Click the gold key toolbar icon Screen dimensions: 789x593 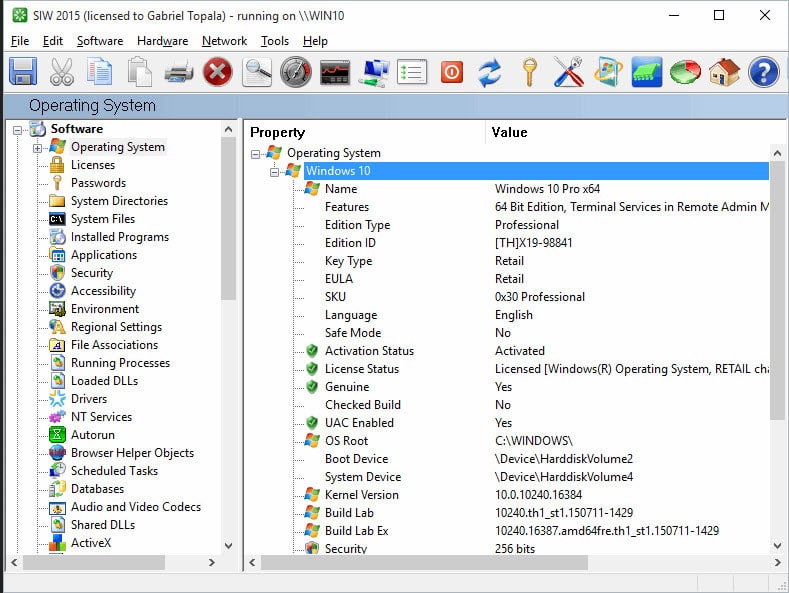pos(529,72)
